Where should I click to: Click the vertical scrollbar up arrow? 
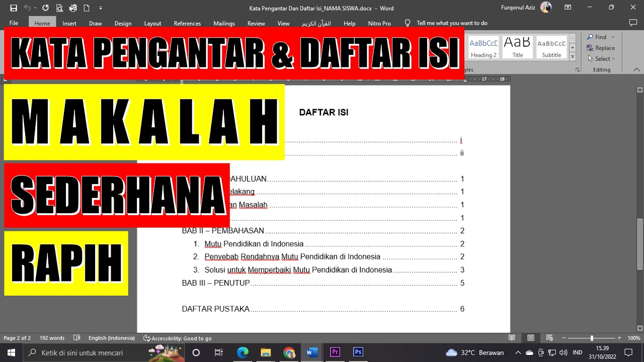click(640, 90)
